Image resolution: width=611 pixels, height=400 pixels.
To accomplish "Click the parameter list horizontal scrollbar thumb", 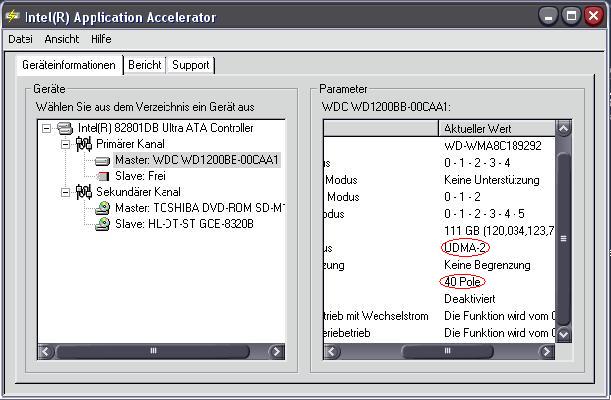I will pos(447,352).
